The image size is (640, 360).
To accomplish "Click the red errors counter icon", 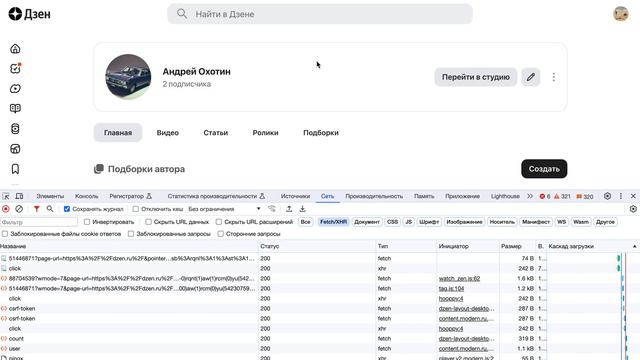I will [544, 196].
